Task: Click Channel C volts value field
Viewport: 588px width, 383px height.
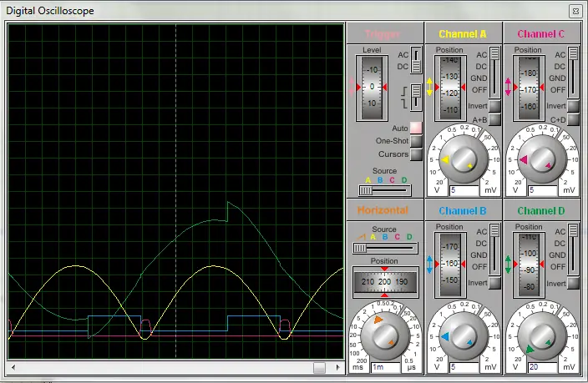Action: pyautogui.click(x=543, y=190)
